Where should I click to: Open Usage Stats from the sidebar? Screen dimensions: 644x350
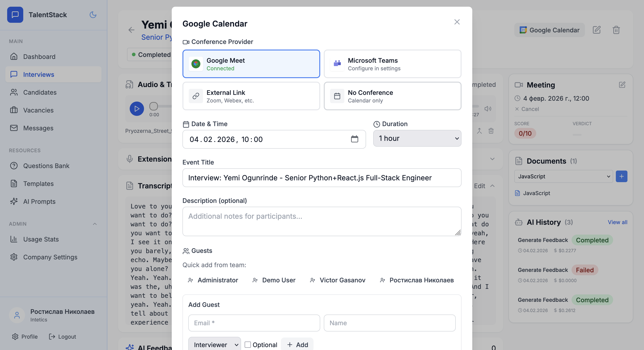tap(42, 239)
